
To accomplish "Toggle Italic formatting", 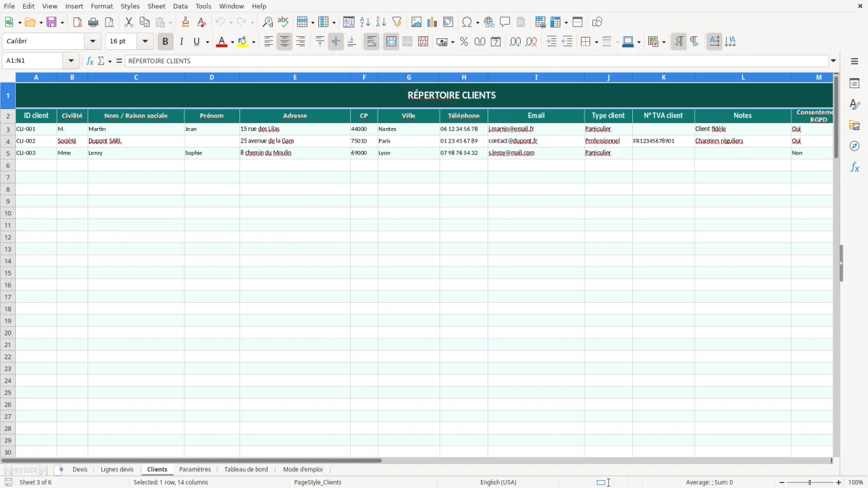I will pos(181,42).
